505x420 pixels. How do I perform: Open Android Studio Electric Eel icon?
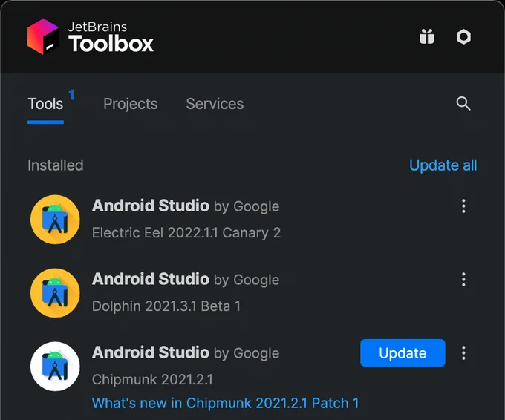(55, 220)
